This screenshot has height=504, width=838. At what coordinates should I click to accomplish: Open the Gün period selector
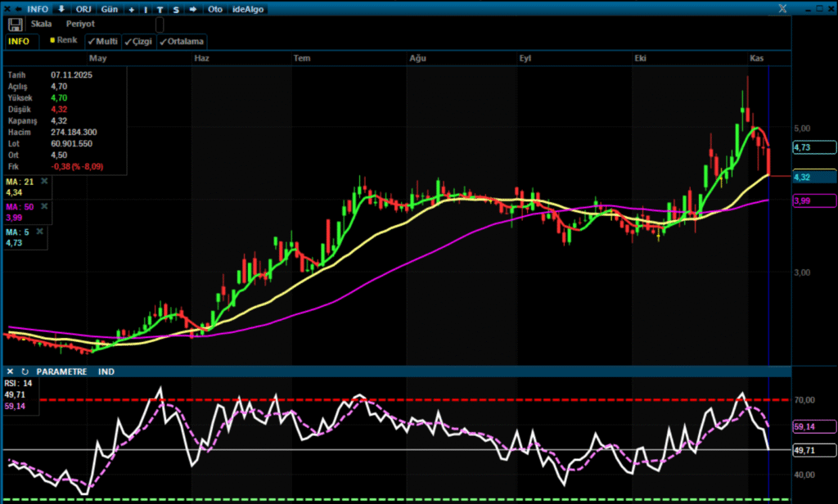(x=108, y=9)
